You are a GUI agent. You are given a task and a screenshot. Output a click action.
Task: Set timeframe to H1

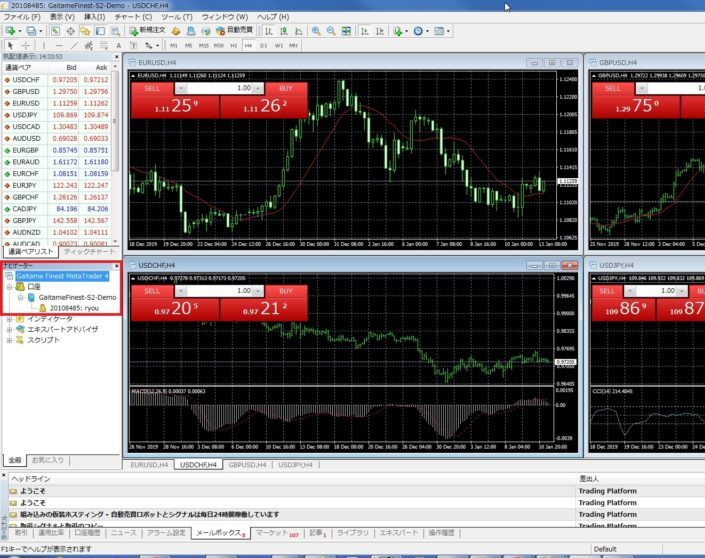point(233,45)
